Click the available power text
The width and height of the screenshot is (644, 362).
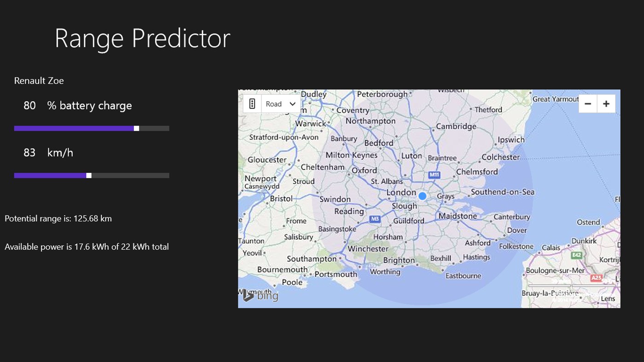[x=87, y=247]
